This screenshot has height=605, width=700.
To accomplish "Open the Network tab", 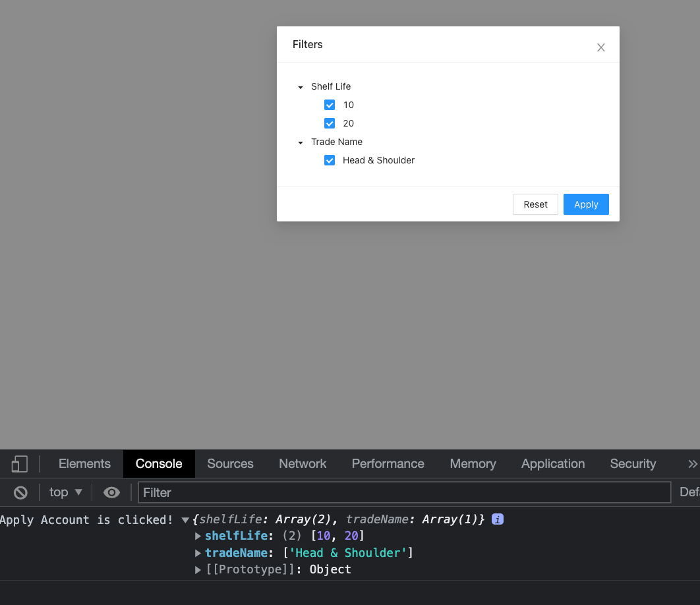I will click(x=303, y=463).
